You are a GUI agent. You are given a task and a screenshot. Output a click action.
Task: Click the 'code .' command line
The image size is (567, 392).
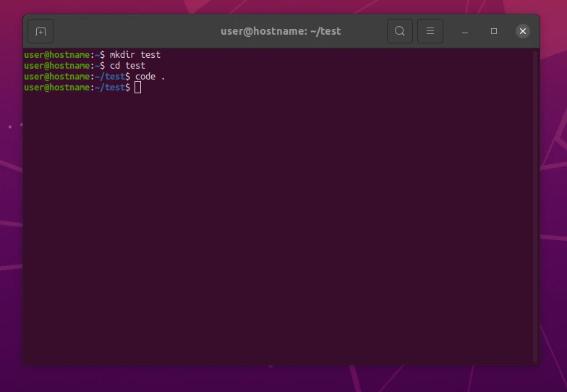coord(94,77)
